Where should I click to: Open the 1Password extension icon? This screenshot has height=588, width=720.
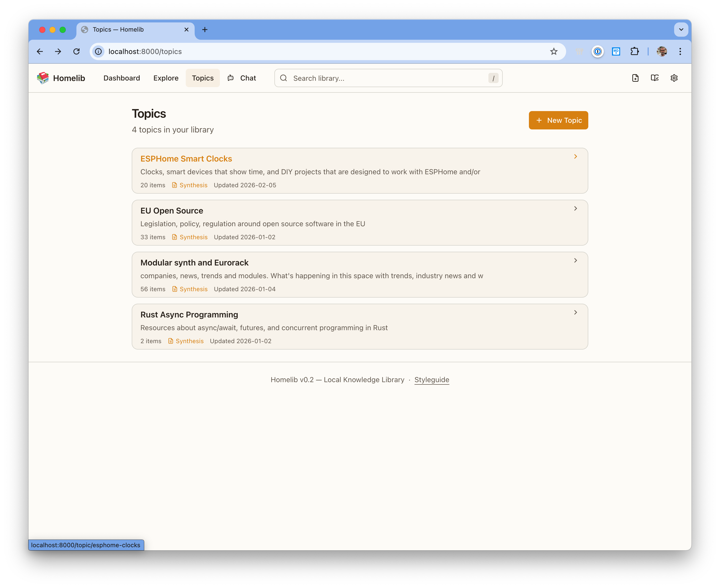(x=598, y=51)
